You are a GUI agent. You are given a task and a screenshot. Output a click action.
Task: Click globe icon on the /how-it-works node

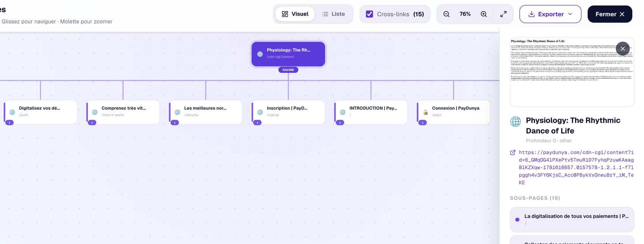95,112
